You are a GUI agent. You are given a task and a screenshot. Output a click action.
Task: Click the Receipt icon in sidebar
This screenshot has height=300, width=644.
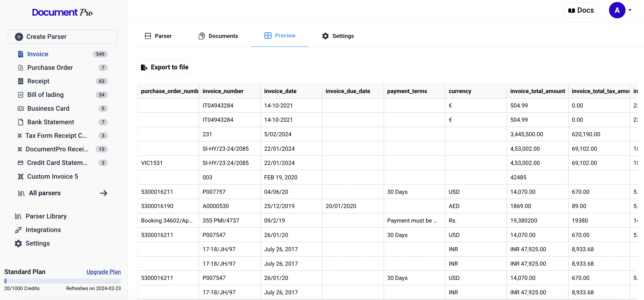point(21,81)
